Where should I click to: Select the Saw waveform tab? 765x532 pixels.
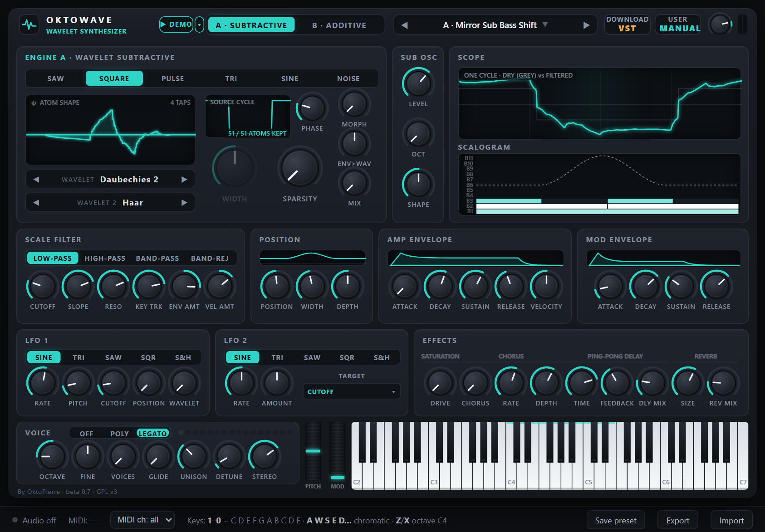55,78
